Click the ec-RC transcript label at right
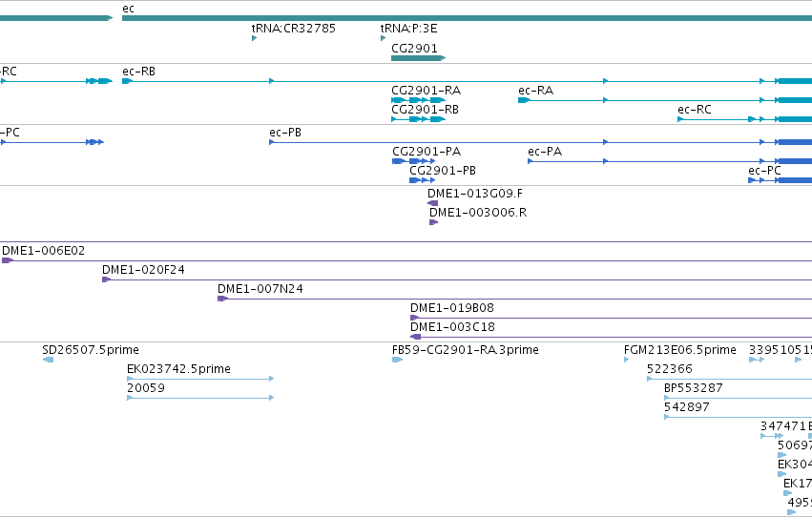 point(695,110)
